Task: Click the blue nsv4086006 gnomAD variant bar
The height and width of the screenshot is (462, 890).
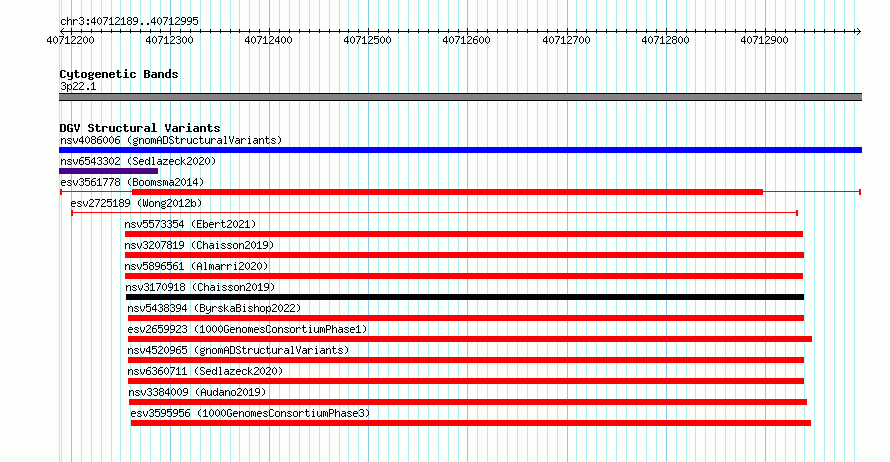Action: [x=460, y=150]
